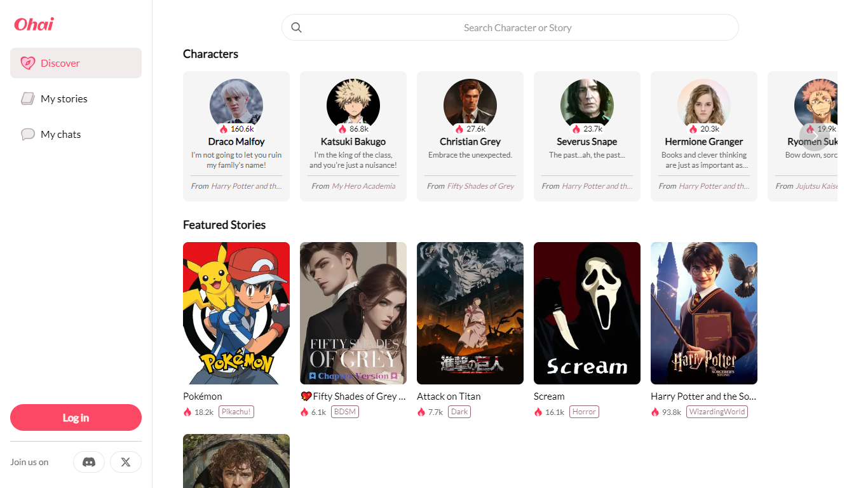868x488 pixels.
Task: Click the Attack on Titan story title
Action: [x=449, y=396]
